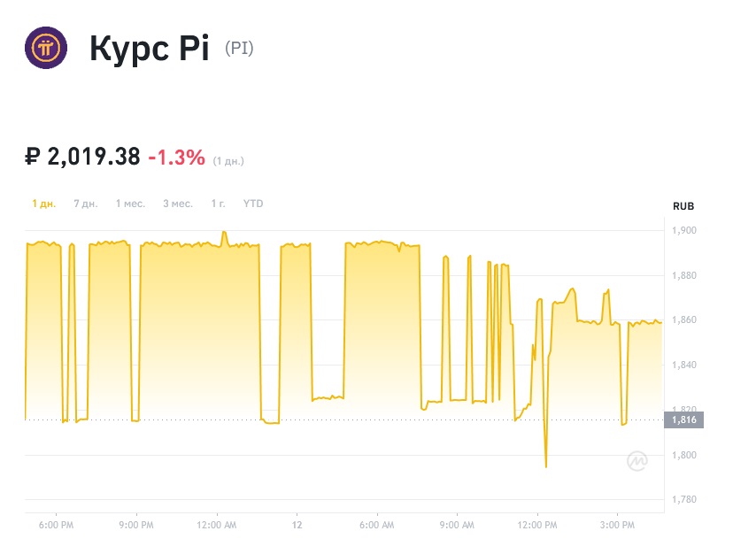Choose the 3 мес. time range

178,204
